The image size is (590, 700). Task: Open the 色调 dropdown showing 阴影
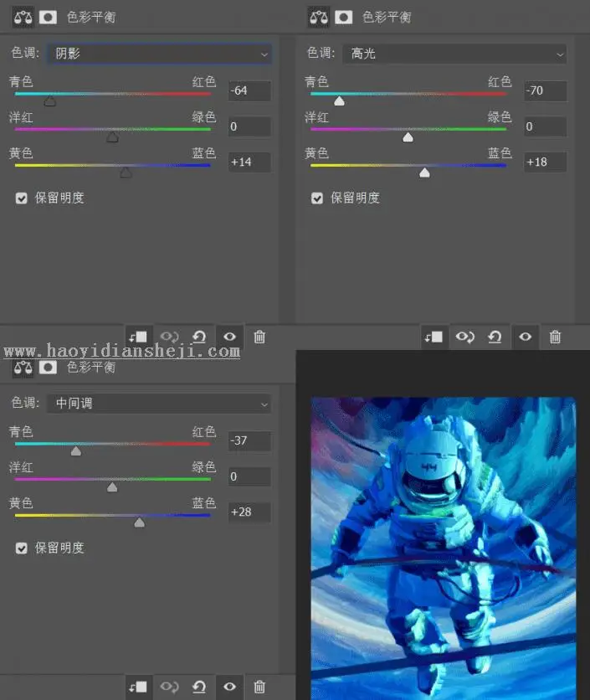(159, 54)
